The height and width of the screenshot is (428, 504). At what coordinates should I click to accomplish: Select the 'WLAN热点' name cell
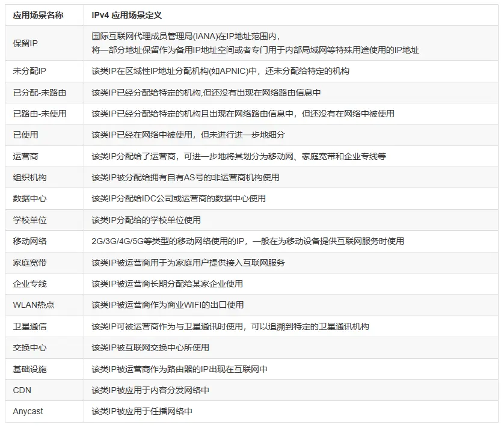tap(45, 305)
